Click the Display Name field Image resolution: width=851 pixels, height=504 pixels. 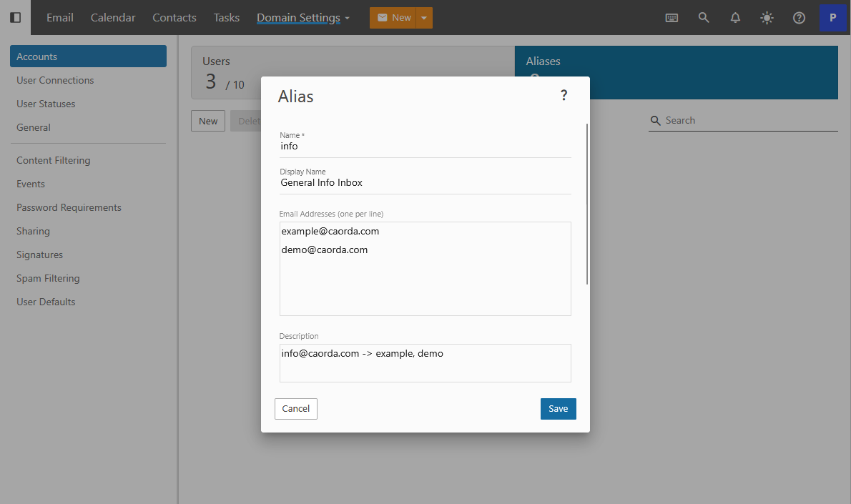tap(425, 183)
